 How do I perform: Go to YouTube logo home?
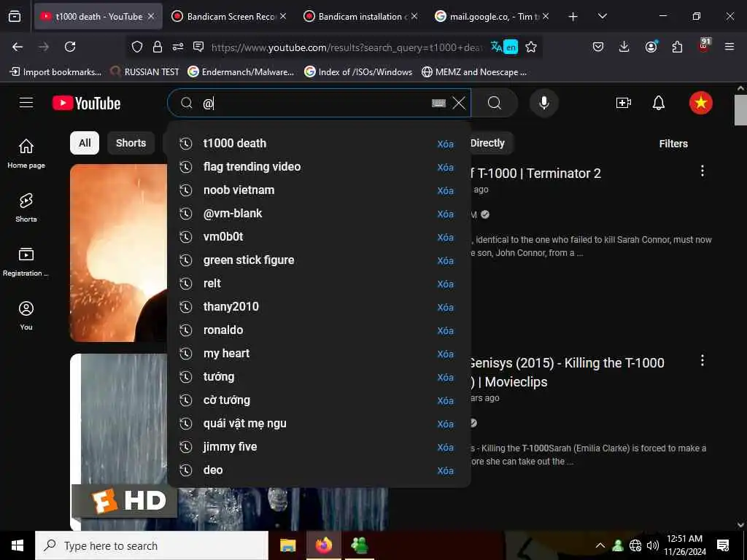[x=86, y=103]
